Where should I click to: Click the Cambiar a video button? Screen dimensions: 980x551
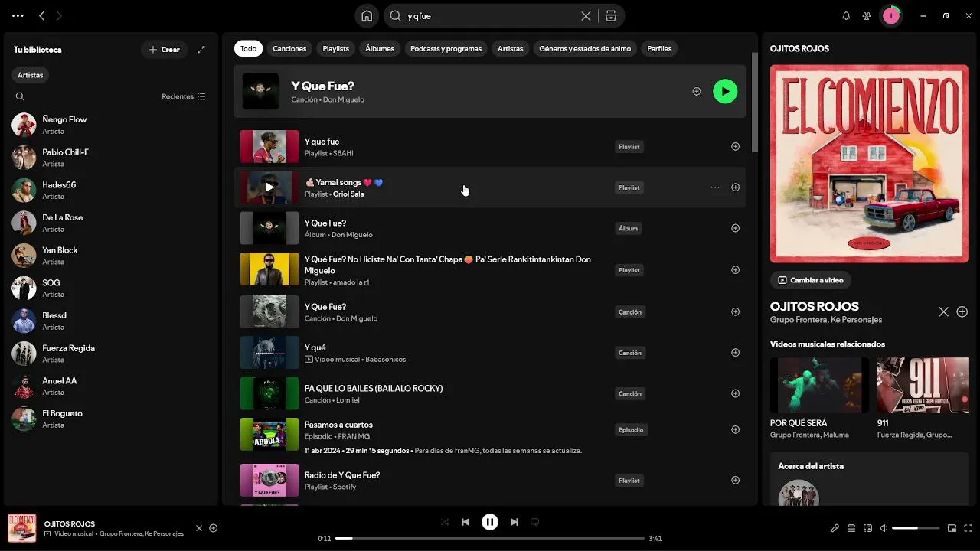[x=810, y=280]
